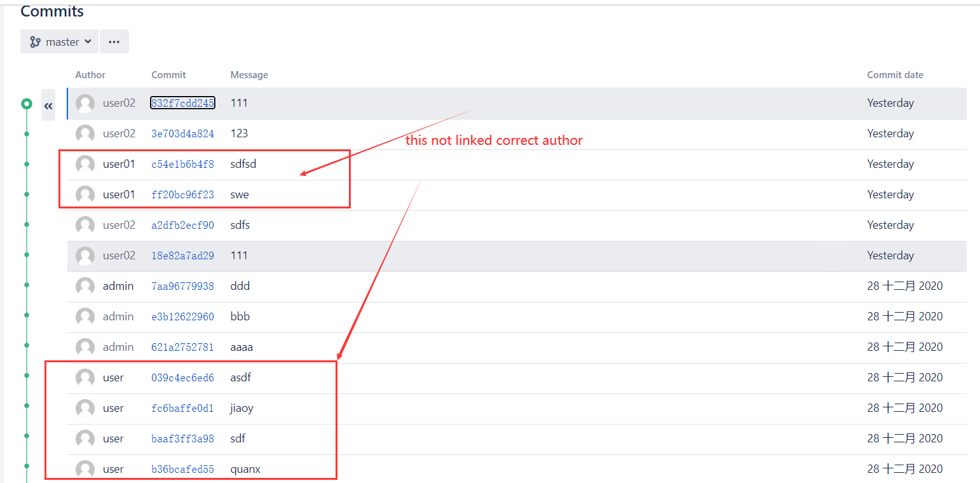Click the avatar icon beside commit ff20bc96f23
Image resolution: width=980 pixels, height=483 pixels.
click(85, 195)
